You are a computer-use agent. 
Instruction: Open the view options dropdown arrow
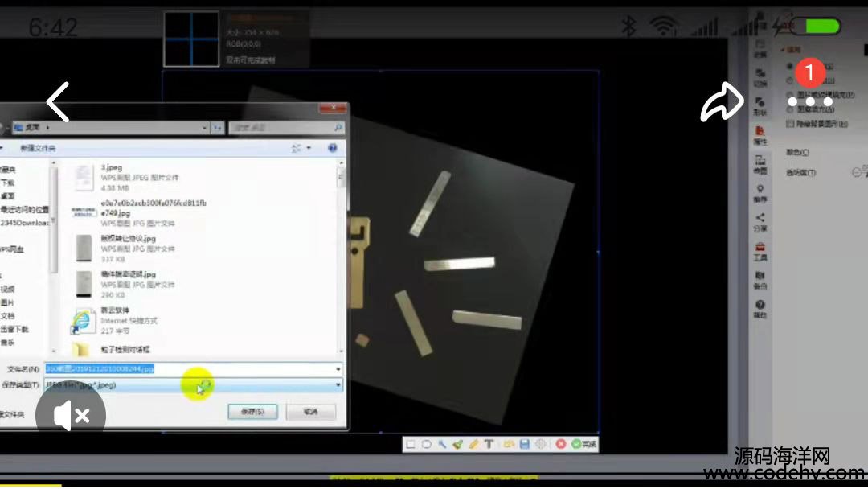click(309, 148)
